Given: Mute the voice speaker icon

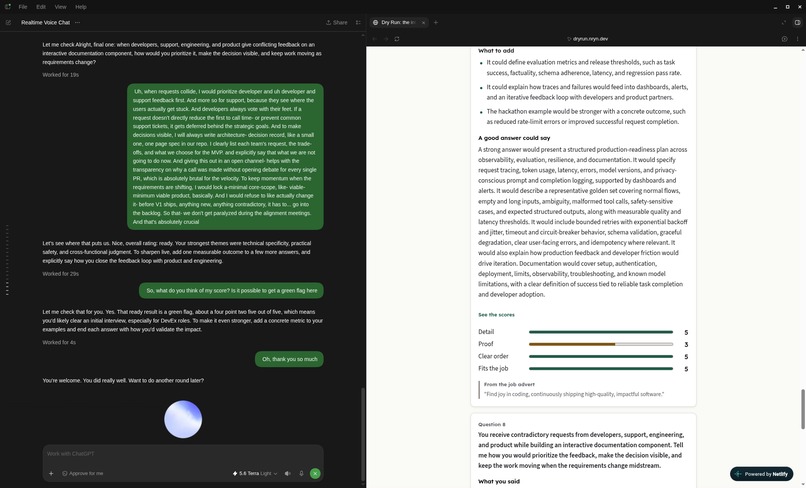Looking at the screenshot, I should tap(288, 474).
